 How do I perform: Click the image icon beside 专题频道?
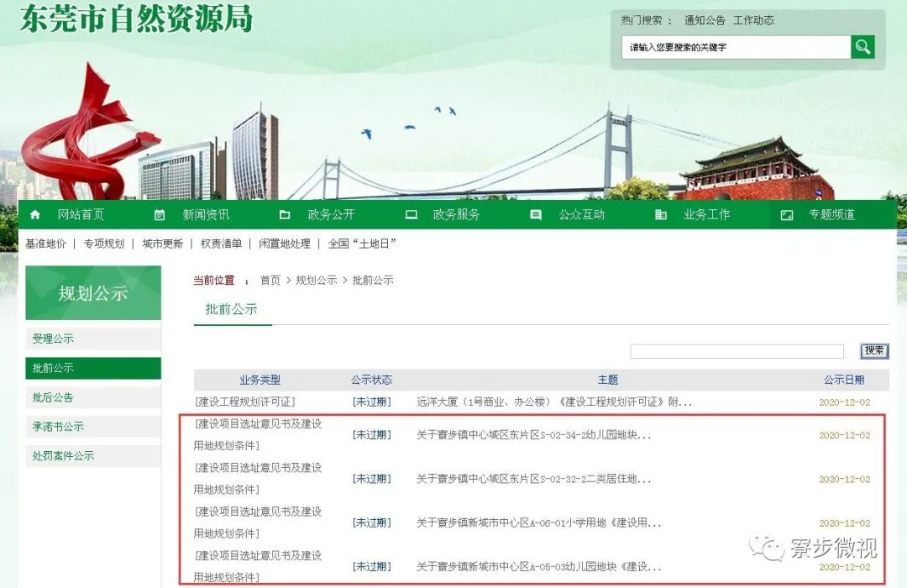pos(787,215)
